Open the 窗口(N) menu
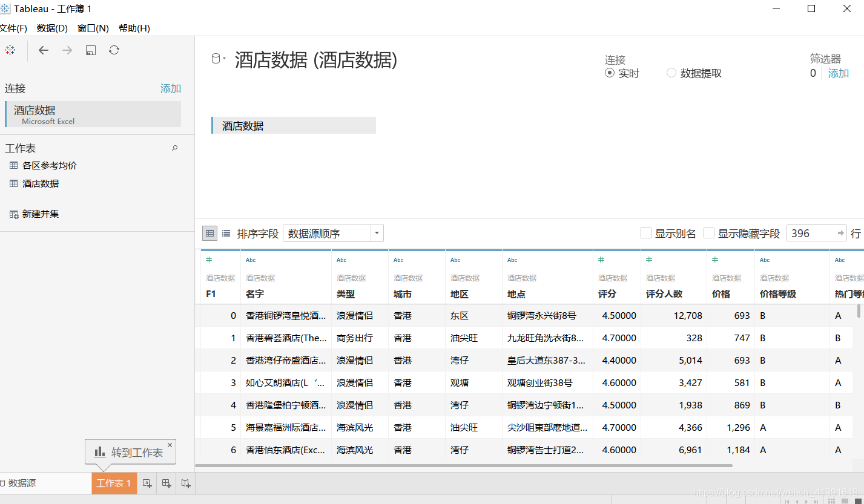The height and width of the screenshot is (504, 864). pos(93,28)
